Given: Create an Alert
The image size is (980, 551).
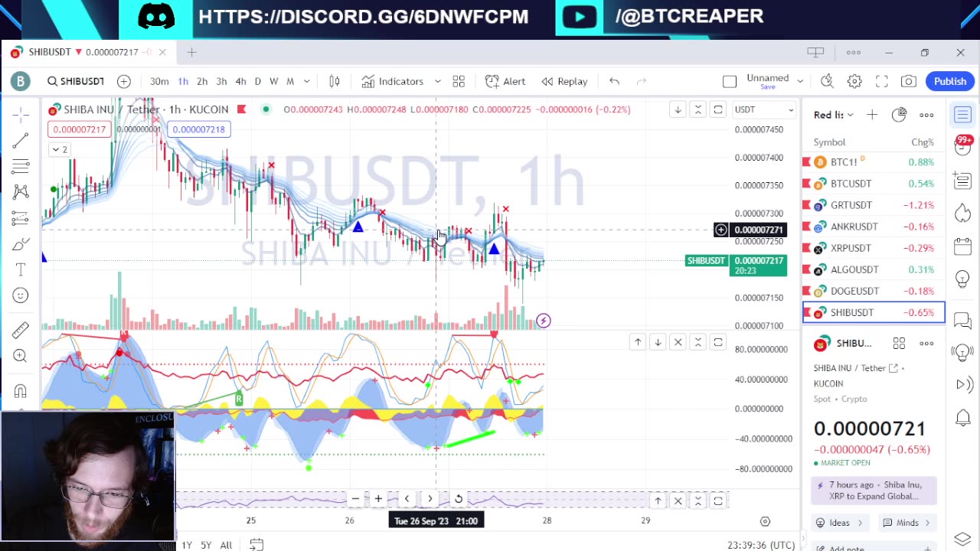Looking at the screenshot, I should 505,81.
